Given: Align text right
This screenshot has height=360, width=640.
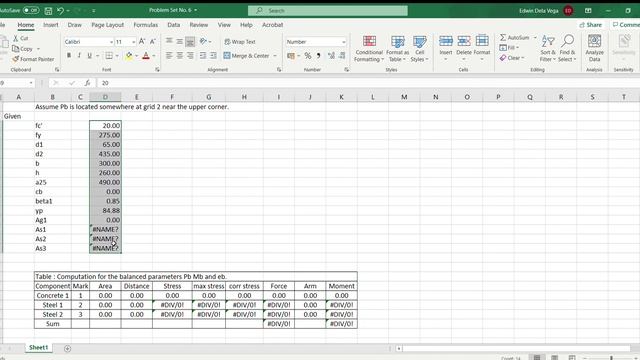Looking at the screenshot, I should [190, 56].
